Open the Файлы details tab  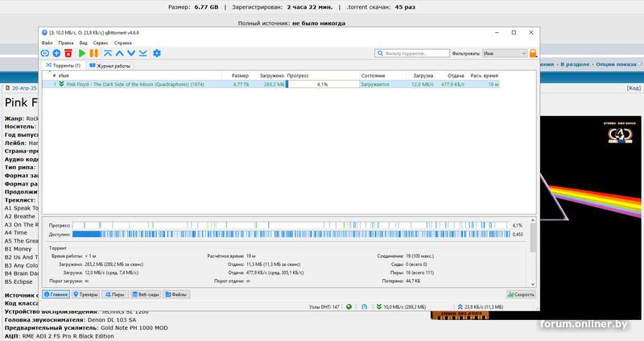point(175,294)
